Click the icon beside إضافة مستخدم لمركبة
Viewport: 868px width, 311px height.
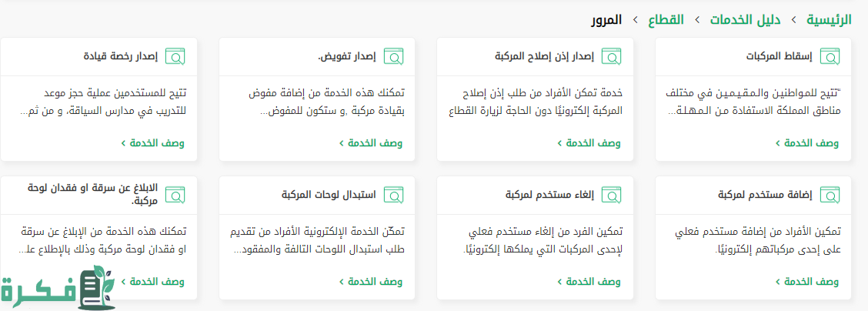(830, 195)
